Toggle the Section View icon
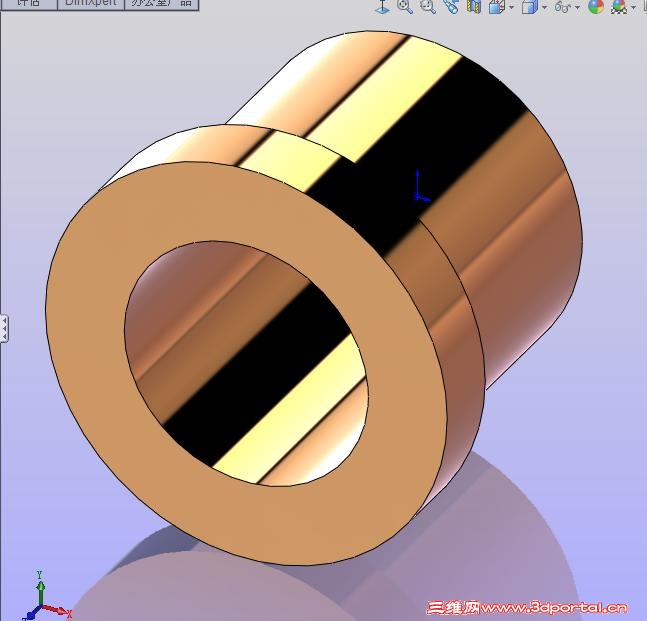 click(x=474, y=7)
